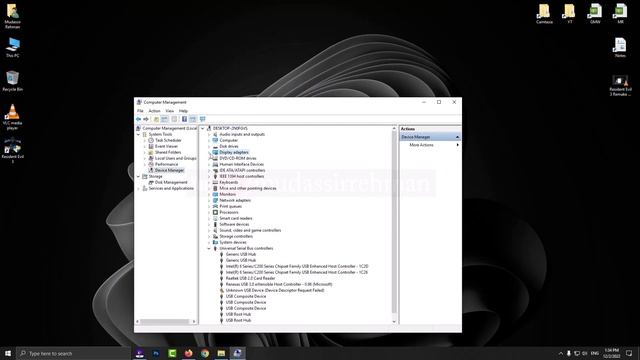This screenshot has width=640, height=360.
Task: Click the device list scroll down arrow
Action: click(394, 322)
